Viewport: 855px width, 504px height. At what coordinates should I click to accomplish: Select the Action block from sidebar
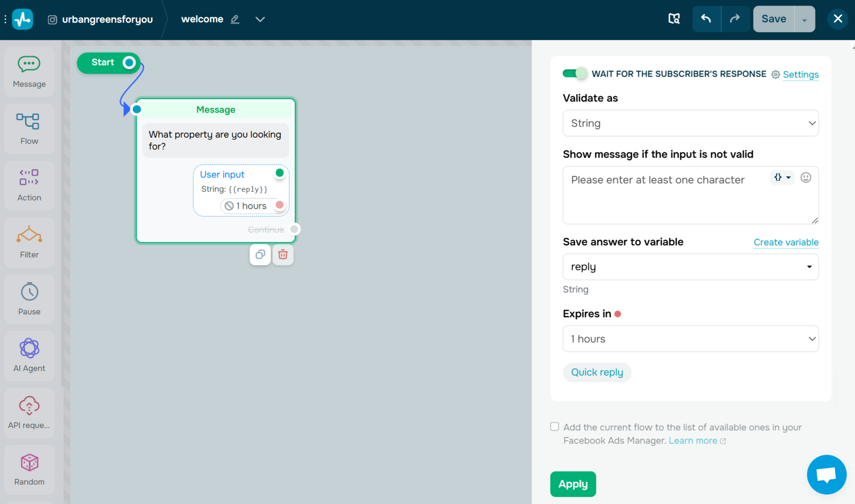(29, 185)
